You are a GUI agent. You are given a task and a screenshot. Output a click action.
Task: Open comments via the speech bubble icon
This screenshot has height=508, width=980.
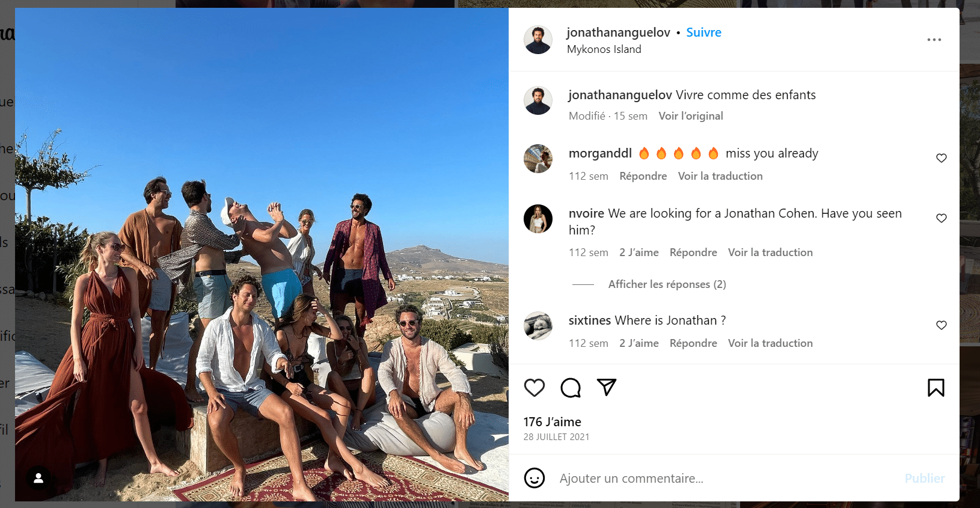(570, 387)
